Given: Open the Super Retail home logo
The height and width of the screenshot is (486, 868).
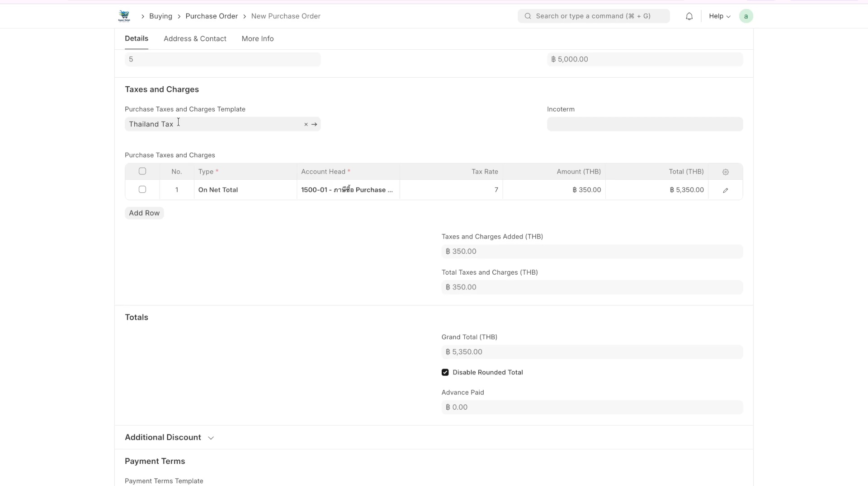Looking at the screenshot, I should [x=124, y=16].
